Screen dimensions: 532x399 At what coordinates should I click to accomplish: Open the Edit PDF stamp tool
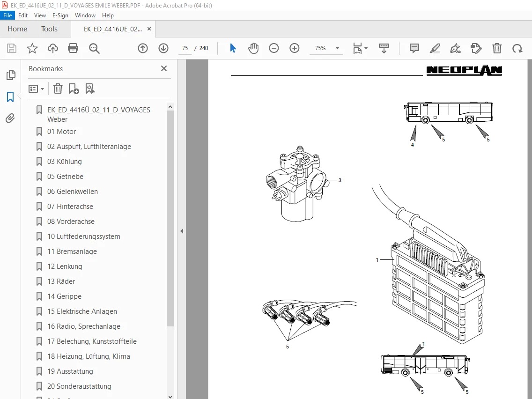click(x=476, y=48)
